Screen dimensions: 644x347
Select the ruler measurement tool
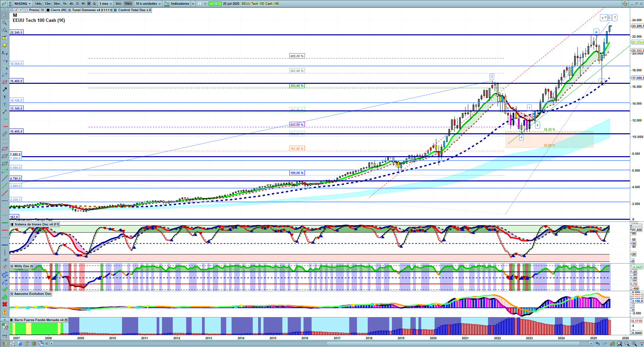coord(4,134)
